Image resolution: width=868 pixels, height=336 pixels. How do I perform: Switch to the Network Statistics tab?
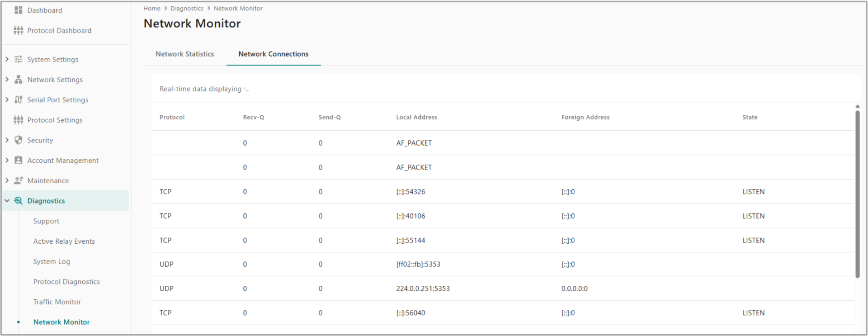(x=184, y=54)
